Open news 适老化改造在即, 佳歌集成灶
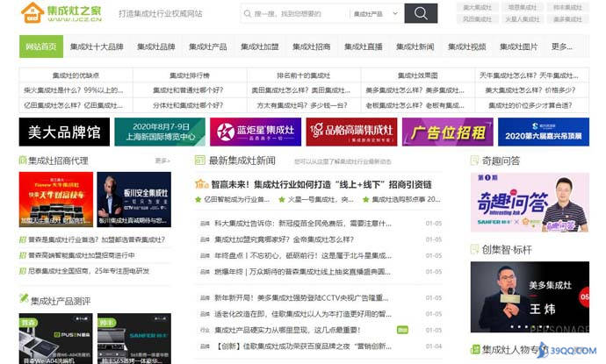The width and height of the screenshot is (606, 364). (x=303, y=314)
